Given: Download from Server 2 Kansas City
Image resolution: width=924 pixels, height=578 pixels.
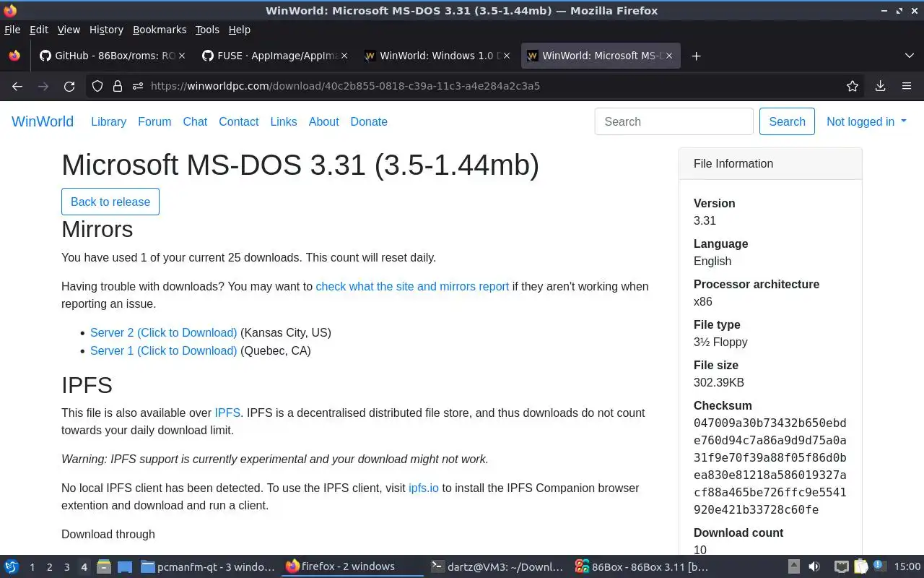Looking at the screenshot, I should point(163,332).
